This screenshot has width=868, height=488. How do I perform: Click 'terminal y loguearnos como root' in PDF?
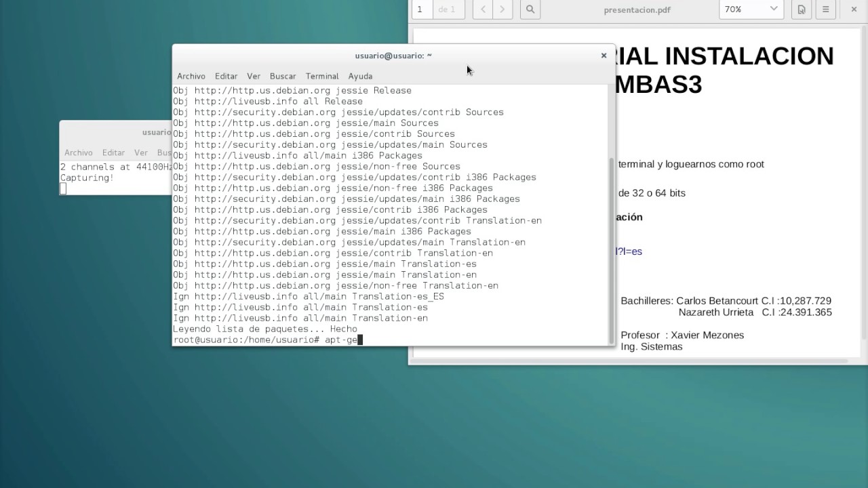(691, 164)
